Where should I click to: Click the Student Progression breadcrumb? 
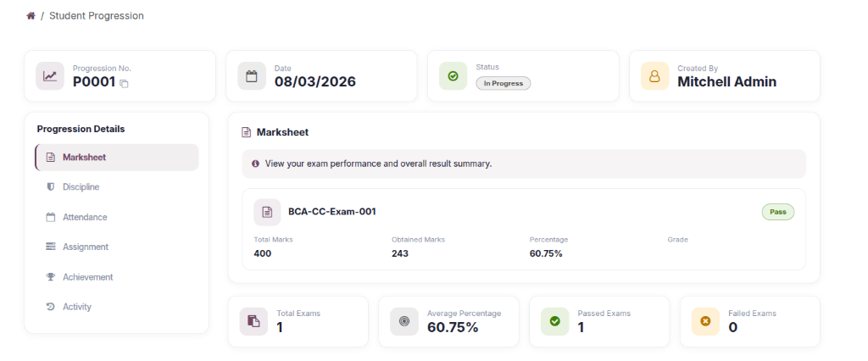97,15
